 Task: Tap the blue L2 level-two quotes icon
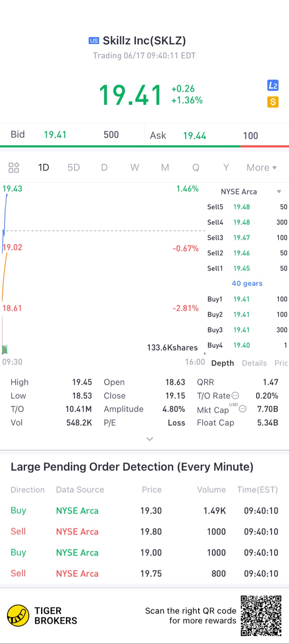(273, 86)
